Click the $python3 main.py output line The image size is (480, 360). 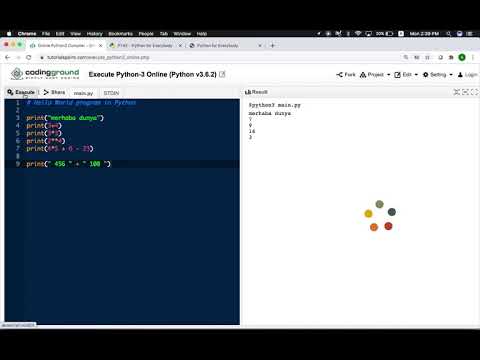(x=275, y=105)
